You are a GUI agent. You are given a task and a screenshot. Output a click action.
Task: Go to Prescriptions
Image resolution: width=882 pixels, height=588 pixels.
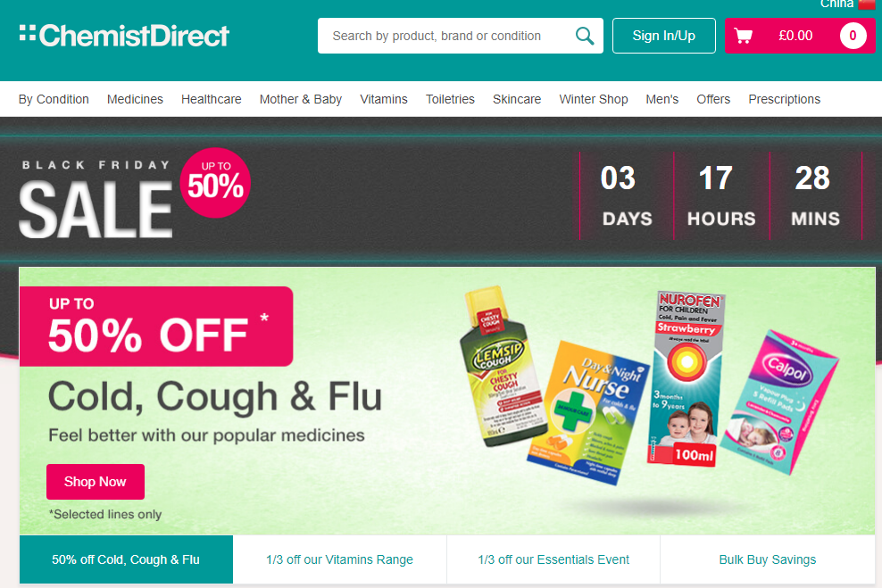coord(784,100)
